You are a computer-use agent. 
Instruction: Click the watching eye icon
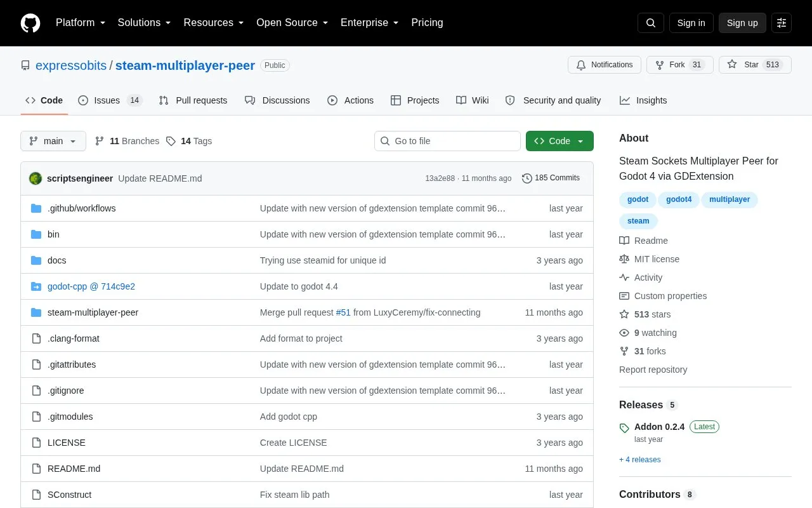coord(624,333)
